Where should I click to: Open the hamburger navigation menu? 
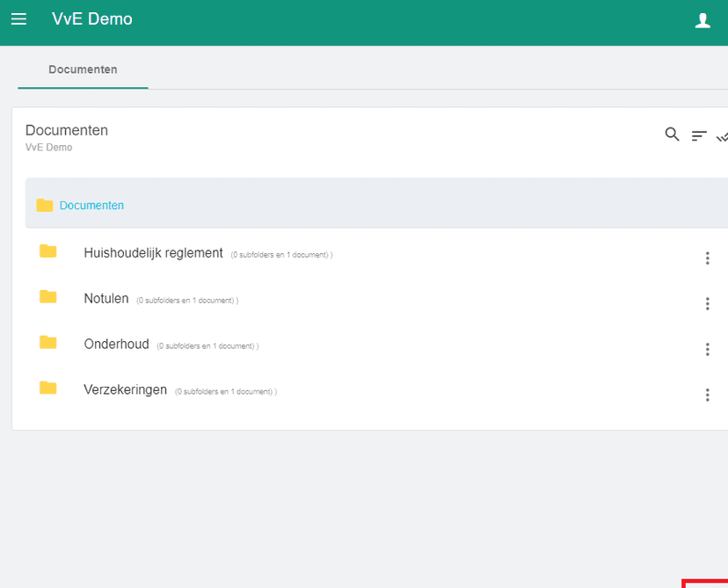(x=18, y=18)
